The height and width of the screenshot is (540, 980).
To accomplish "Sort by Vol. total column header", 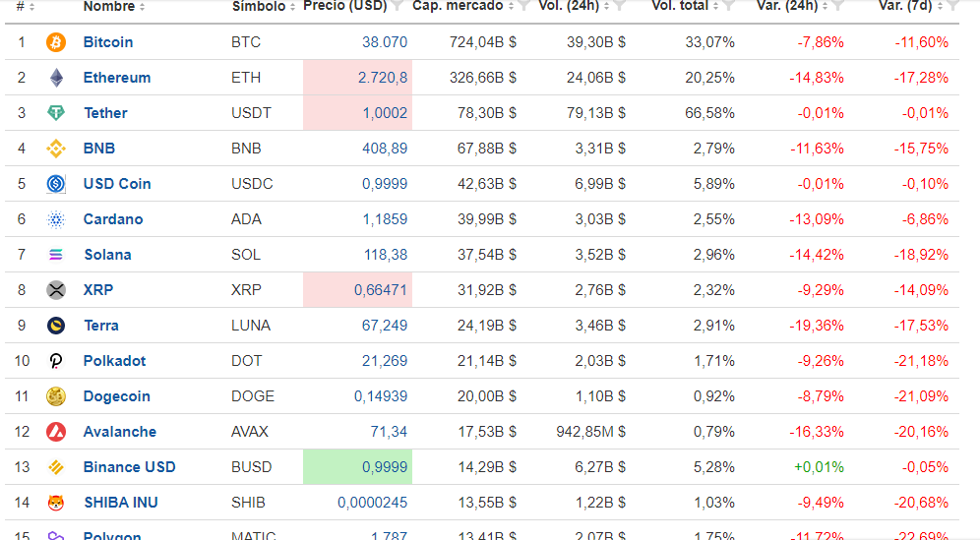I will pyautogui.click(x=680, y=6).
